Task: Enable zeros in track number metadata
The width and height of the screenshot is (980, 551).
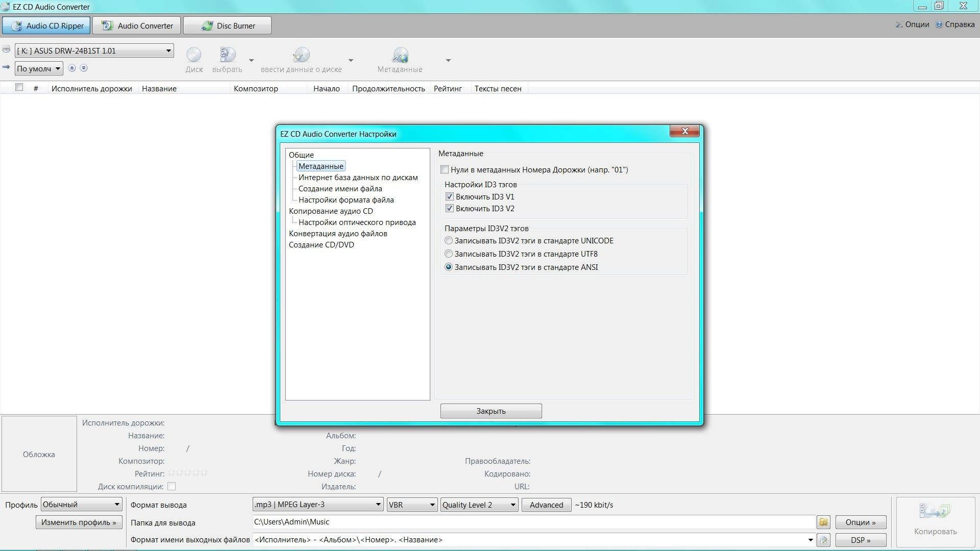Action: (445, 169)
